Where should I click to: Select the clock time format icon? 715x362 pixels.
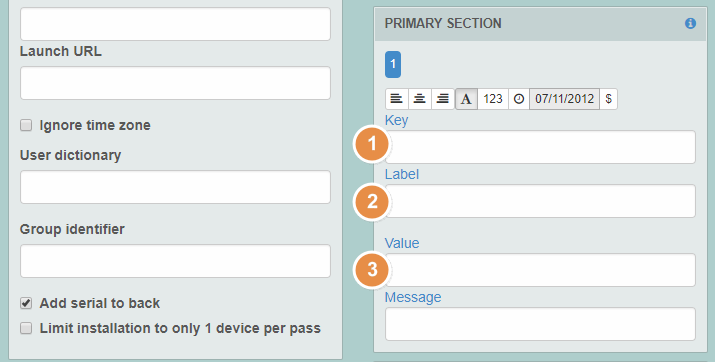coord(519,99)
